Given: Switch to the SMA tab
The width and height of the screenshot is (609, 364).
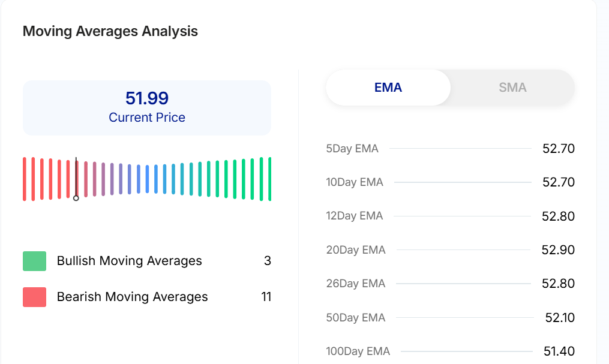Looking at the screenshot, I should (512, 88).
